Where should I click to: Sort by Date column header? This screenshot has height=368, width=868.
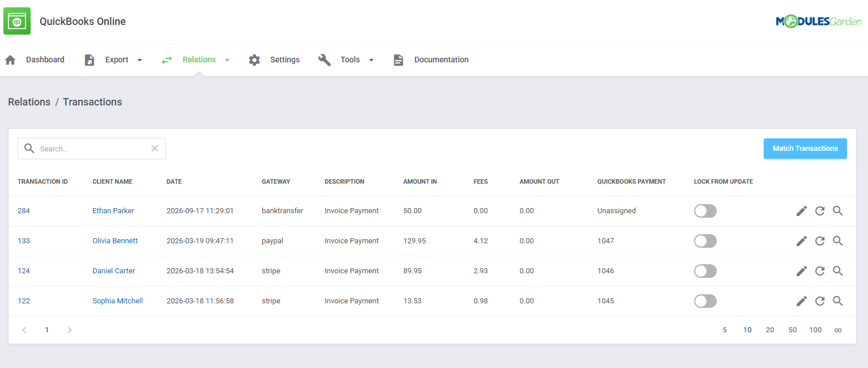tap(174, 182)
